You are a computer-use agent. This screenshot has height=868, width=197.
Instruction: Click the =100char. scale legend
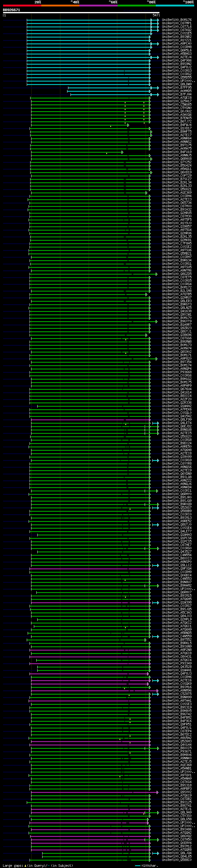pyautogui.click(x=146, y=865)
